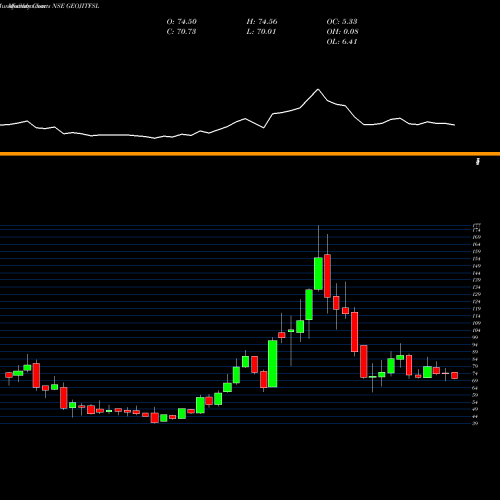Select the close value C: 70.73
The height and width of the screenshot is (500, 500).
[181, 32]
